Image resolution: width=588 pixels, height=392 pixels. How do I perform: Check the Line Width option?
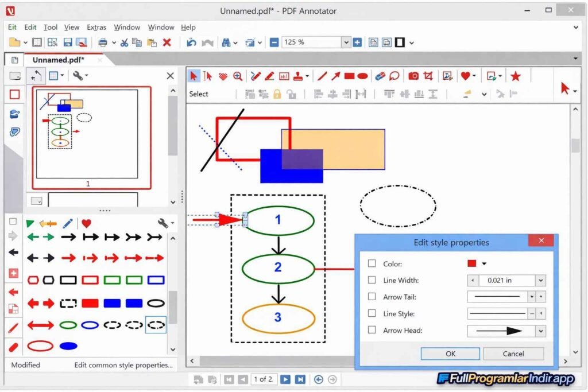pyautogui.click(x=371, y=280)
